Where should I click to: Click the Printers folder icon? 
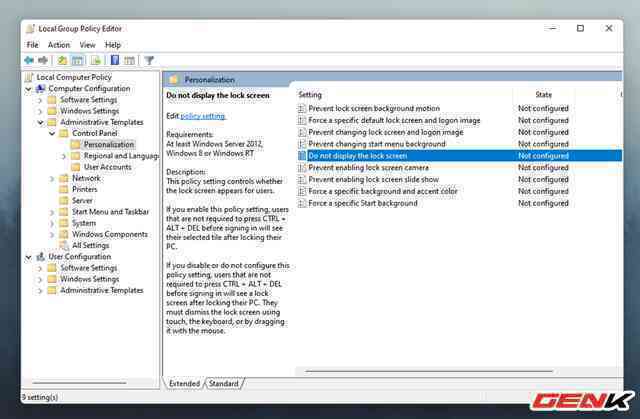pos(64,189)
